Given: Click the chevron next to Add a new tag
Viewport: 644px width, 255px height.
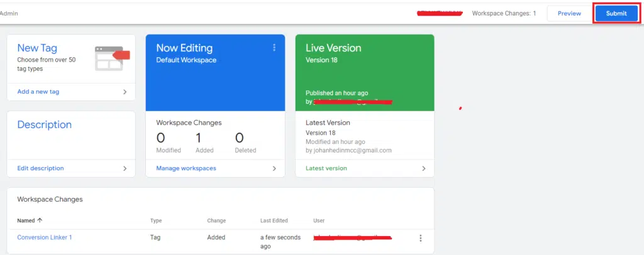Looking at the screenshot, I should (x=125, y=92).
